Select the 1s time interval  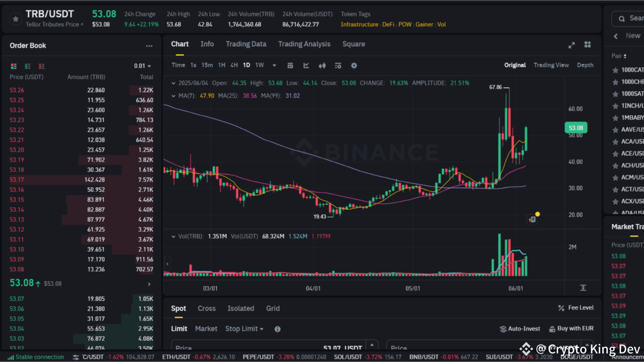pos(194,65)
